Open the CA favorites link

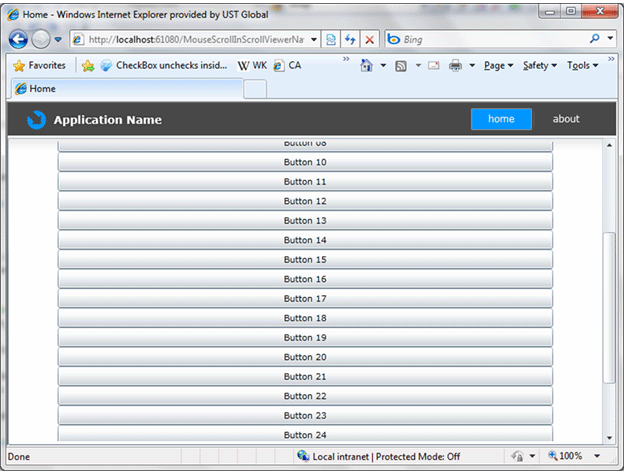[x=287, y=65]
